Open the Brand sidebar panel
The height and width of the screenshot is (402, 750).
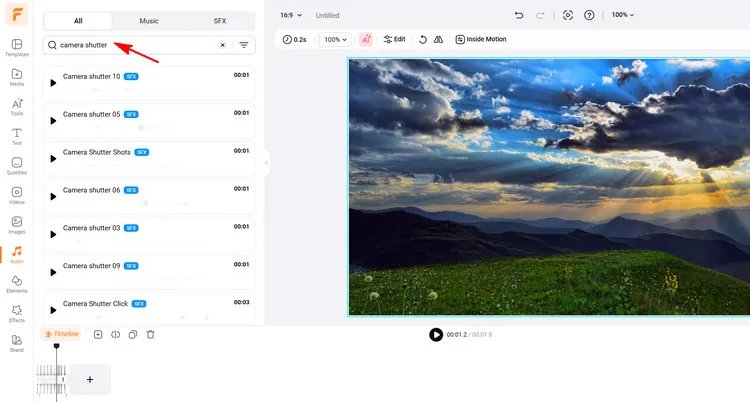pos(17,343)
